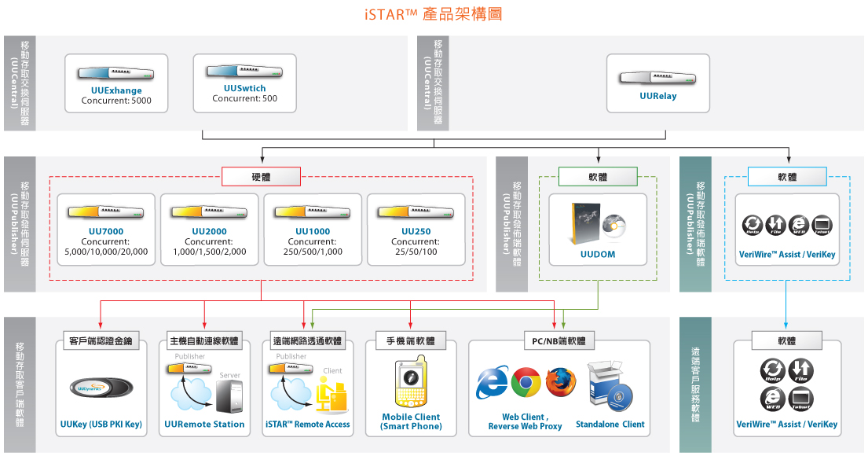Click the "iSTAR™ Remote Access" label

[x=308, y=425]
